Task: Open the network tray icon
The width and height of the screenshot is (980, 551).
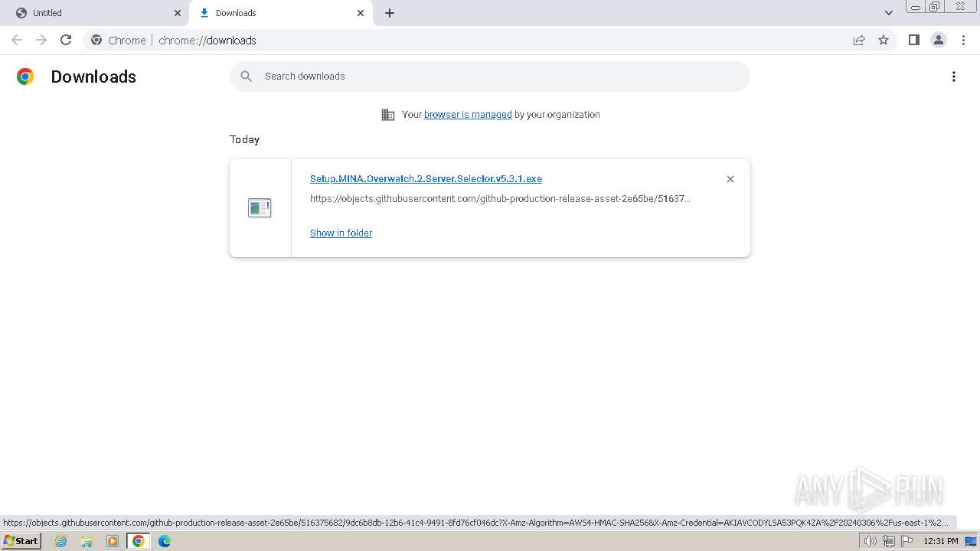Action: 889,541
